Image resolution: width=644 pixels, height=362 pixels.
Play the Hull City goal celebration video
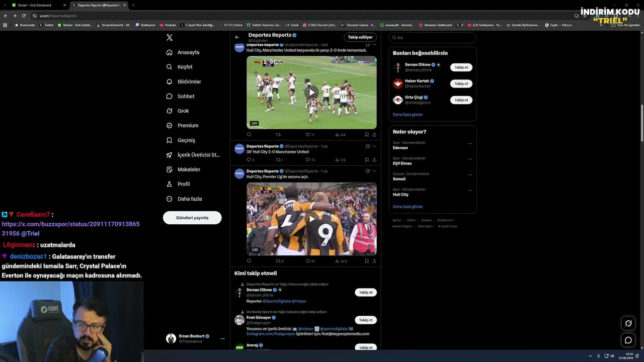311,219
